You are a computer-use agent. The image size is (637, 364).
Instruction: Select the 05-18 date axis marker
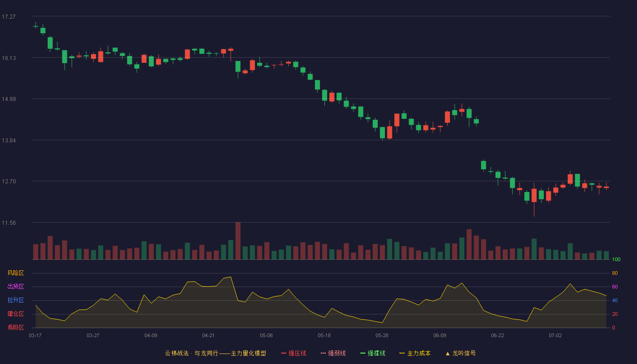(x=324, y=335)
